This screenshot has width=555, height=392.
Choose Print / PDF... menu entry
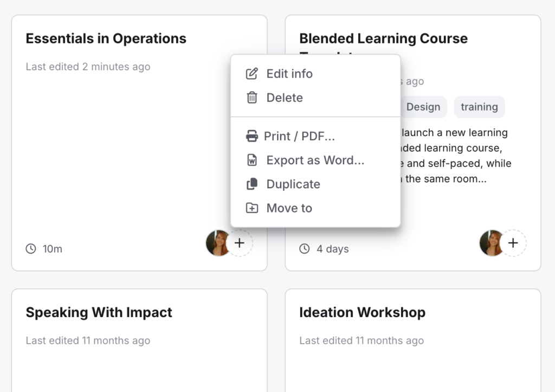click(x=315, y=136)
